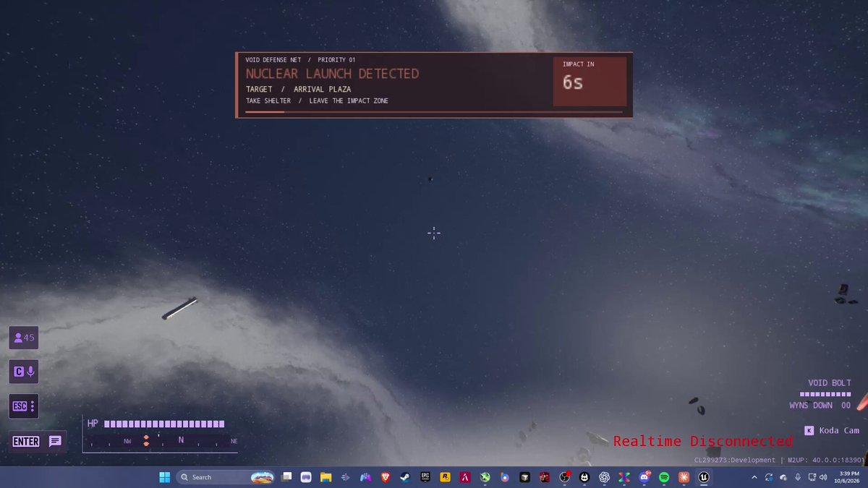Show hidden system tray icons chevron

tap(754, 477)
